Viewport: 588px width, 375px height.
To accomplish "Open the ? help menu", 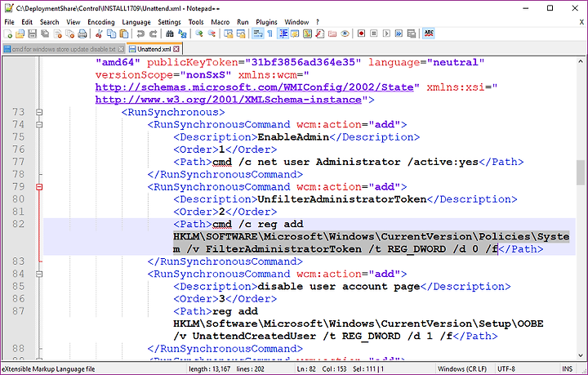I will click(x=318, y=22).
